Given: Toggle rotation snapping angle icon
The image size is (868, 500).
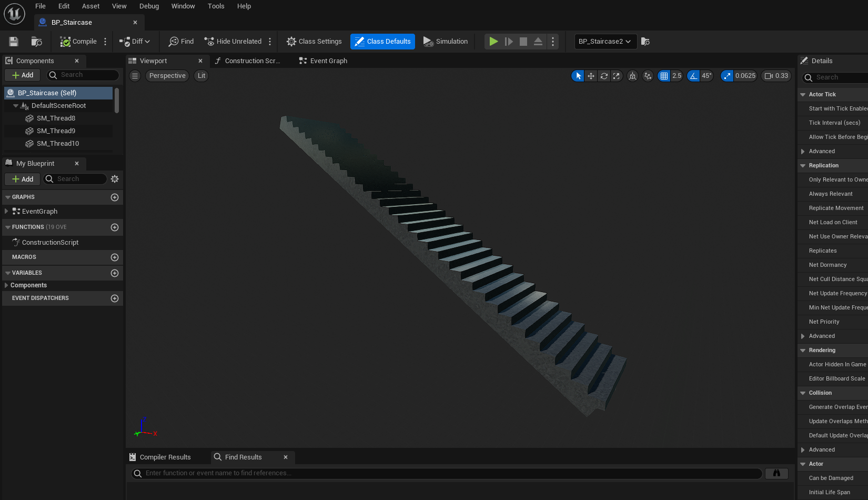Looking at the screenshot, I should point(693,76).
